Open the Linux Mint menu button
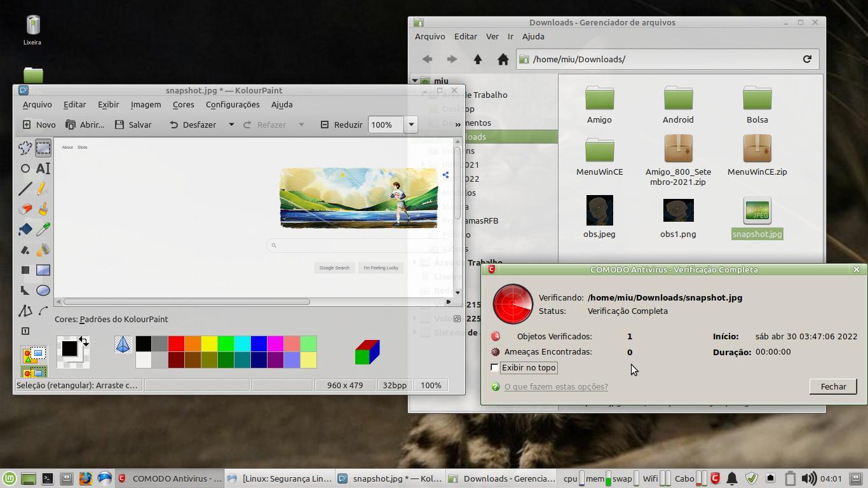The width and height of the screenshot is (868, 488). [9, 478]
